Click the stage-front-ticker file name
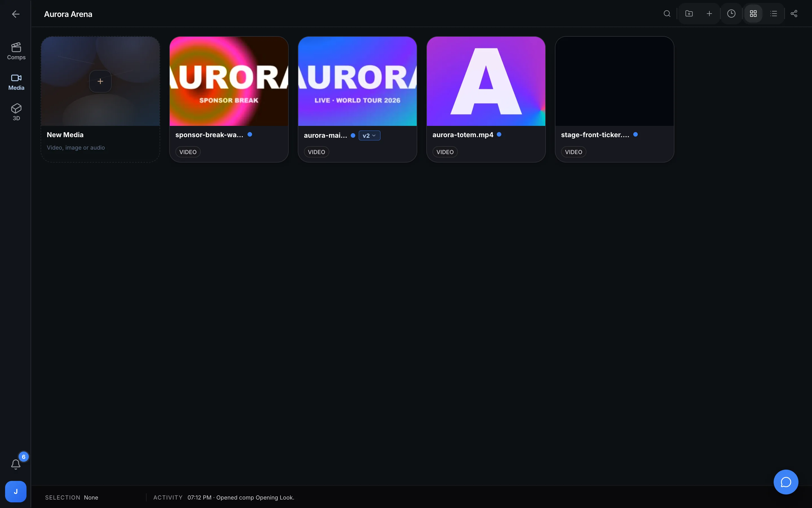The height and width of the screenshot is (508, 812). pyautogui.click(x=595, y=135)
